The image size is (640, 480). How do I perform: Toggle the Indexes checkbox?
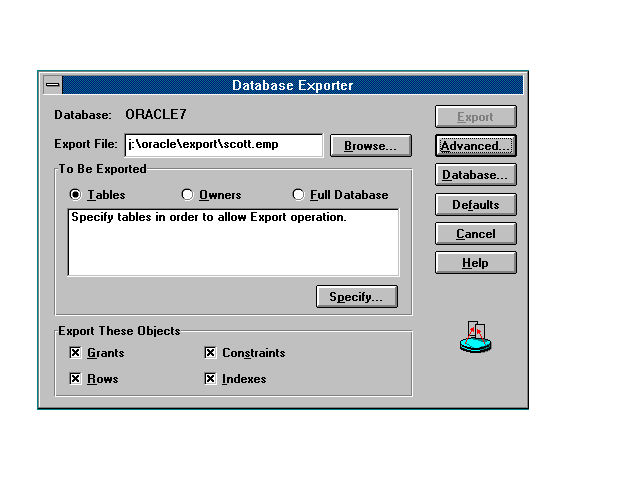point(210,379)
